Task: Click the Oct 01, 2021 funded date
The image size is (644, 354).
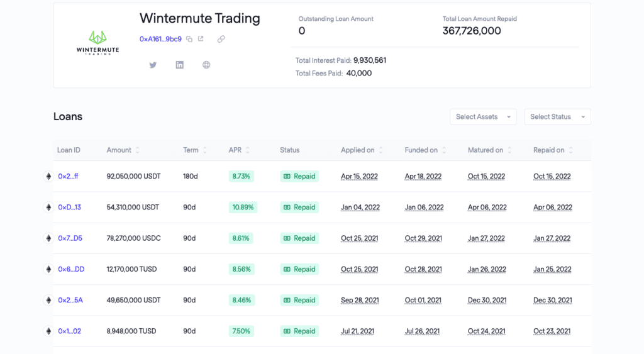Action: click(423, 301)
